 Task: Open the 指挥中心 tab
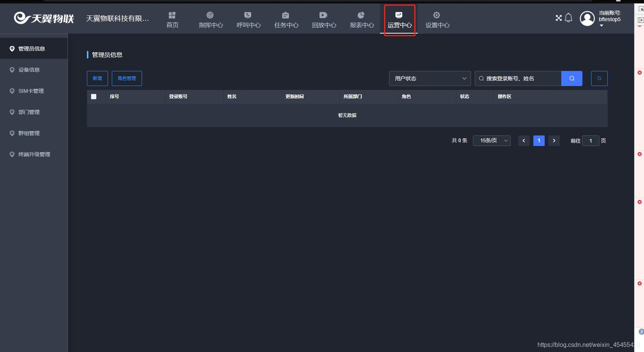pyautogui.click(x=210, y=20)
